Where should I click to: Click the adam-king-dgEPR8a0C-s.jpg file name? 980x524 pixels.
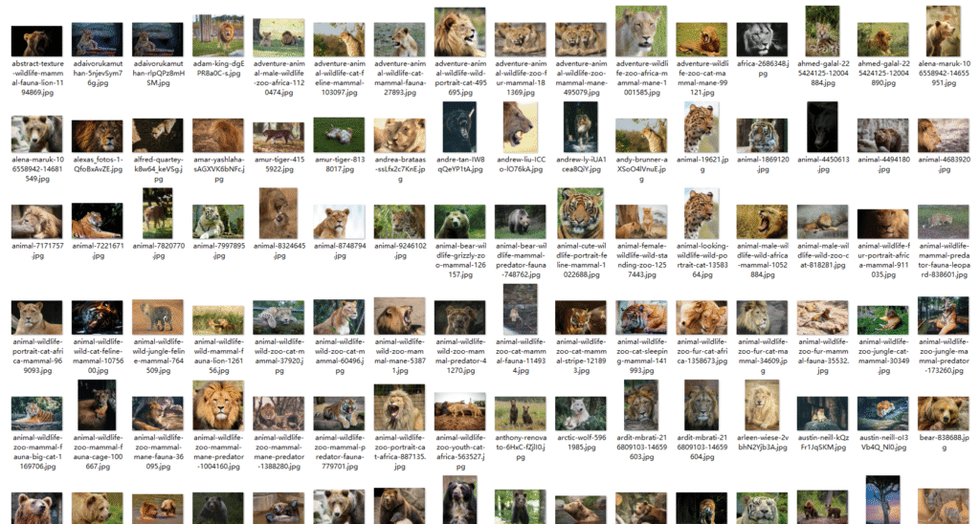219,69
